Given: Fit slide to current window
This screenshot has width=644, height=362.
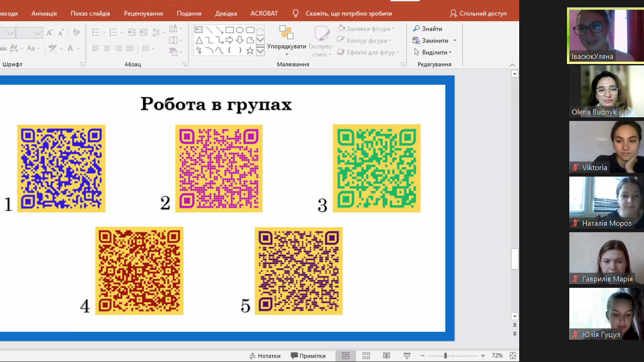Looking at the screenshot, I should 513,356.
